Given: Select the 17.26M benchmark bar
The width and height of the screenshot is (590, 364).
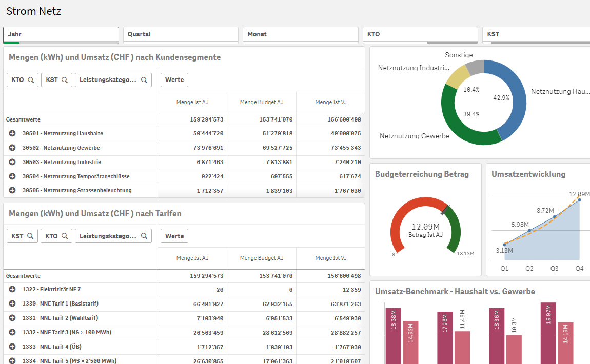Looking at the screenshot, I should (x=445, y=338).
